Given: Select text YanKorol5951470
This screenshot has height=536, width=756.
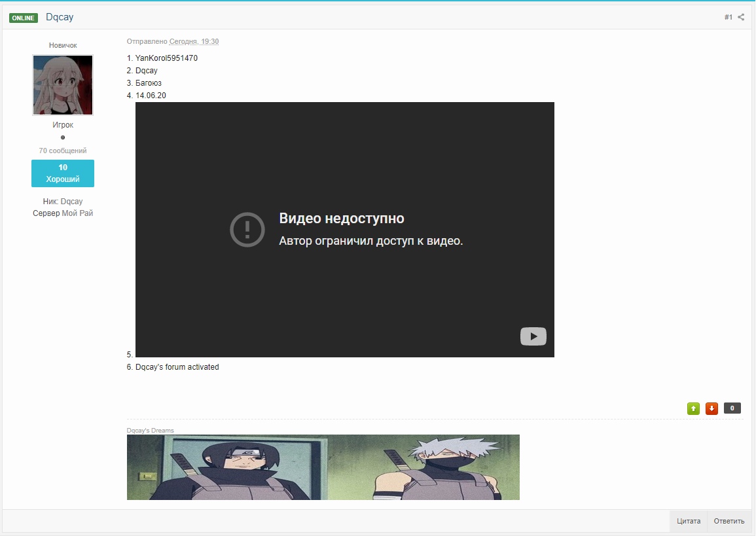Looking at the screenshot, I should 166,58.
